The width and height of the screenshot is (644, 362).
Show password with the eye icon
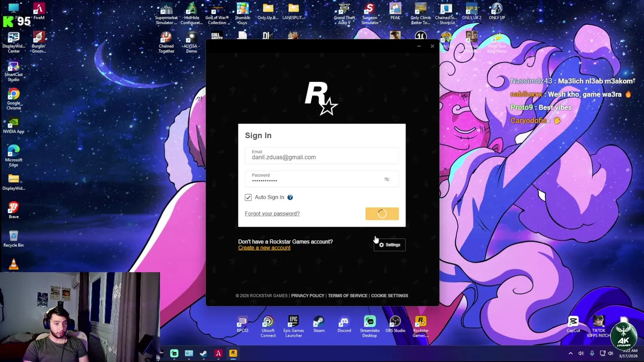(386, 179)
